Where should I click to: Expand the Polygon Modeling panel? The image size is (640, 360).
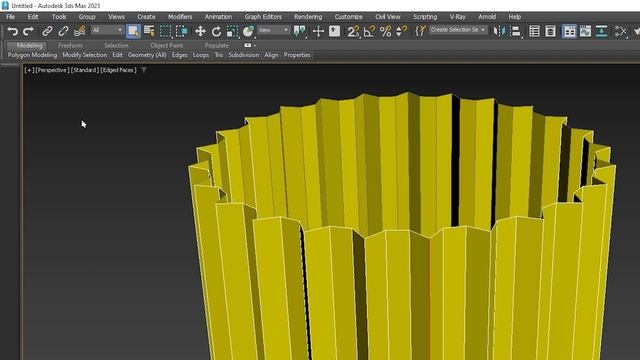coord(32,55)
